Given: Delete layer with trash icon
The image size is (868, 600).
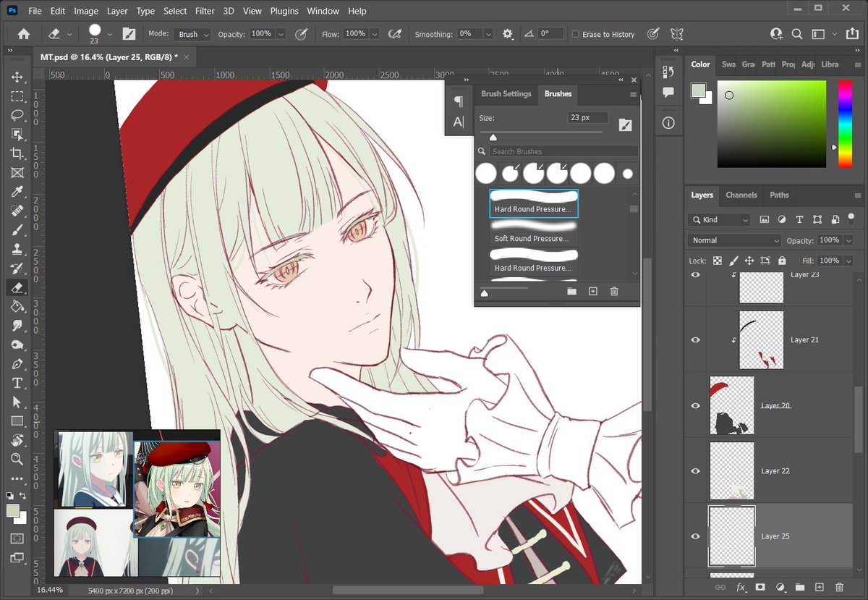Looking at the screenshot, I should click(x=839, y=587).
